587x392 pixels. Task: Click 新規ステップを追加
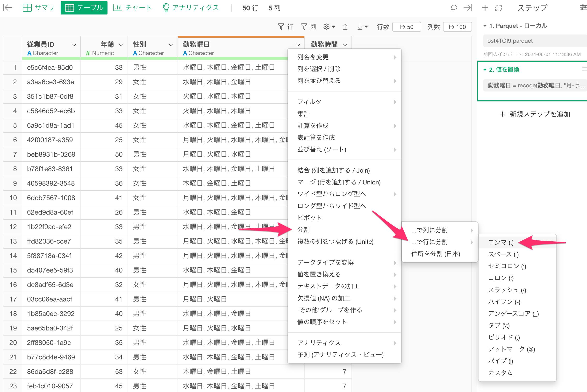point(535,114)
